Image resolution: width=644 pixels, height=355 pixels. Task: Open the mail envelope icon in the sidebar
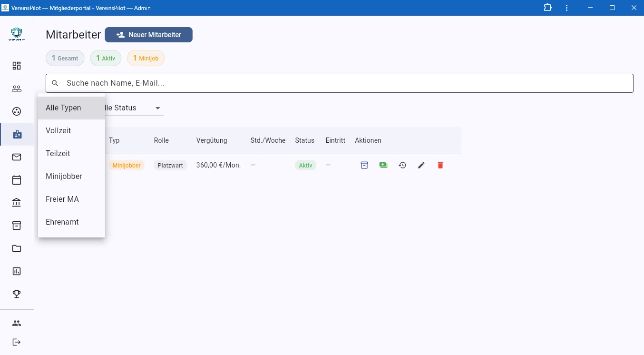(x=17, y=157)
